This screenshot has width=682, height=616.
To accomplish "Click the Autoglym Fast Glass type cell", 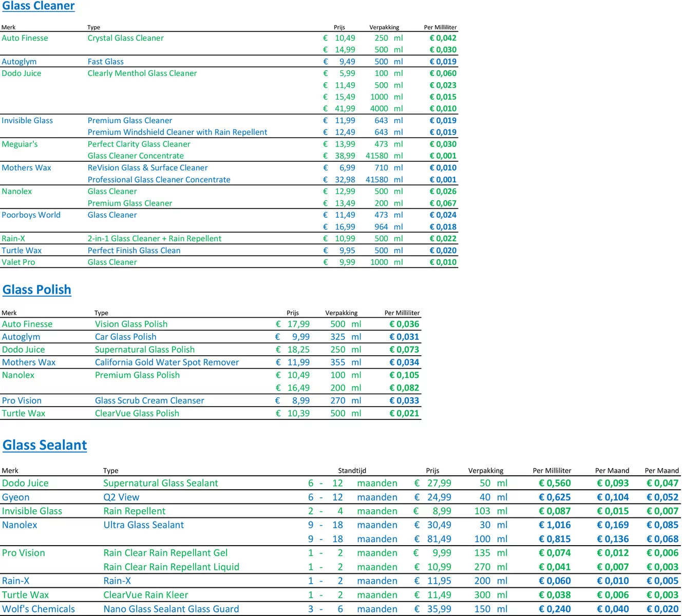I will tap(106, 62).
